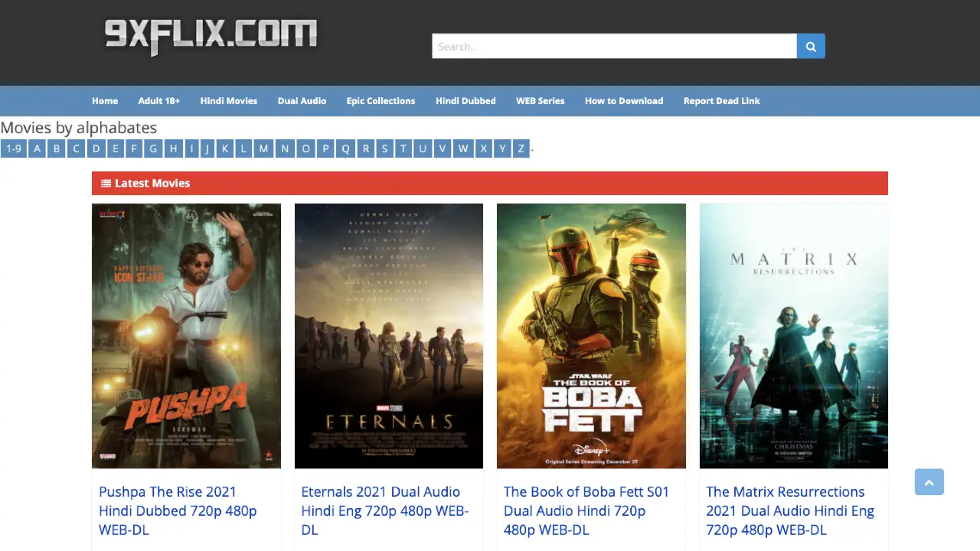Image resolution: width=980 pixels, height=551 pixels.
Task: Open Epic Collections menu item
Action: tap(381, 101)
